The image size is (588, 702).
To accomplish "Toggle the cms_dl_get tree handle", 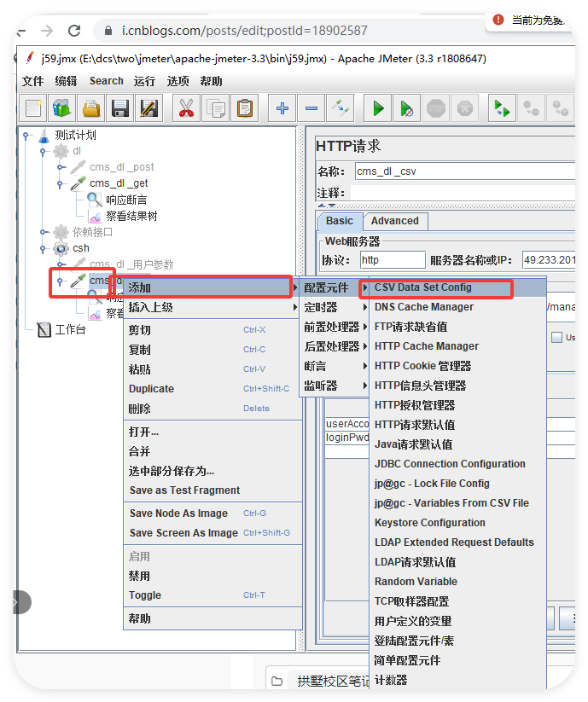I will click(60, 183).
